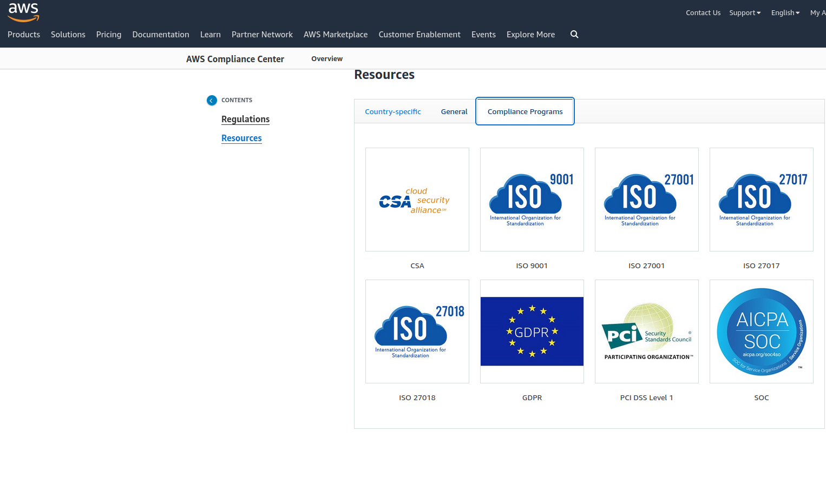Open the Learn menu item

tap(211, 34)
